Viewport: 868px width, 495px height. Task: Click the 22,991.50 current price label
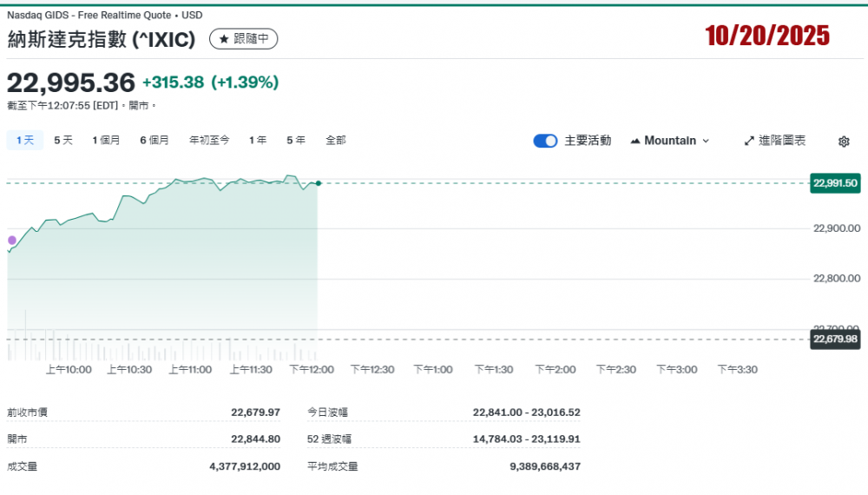pyautogui.click(x=835, y=183)
